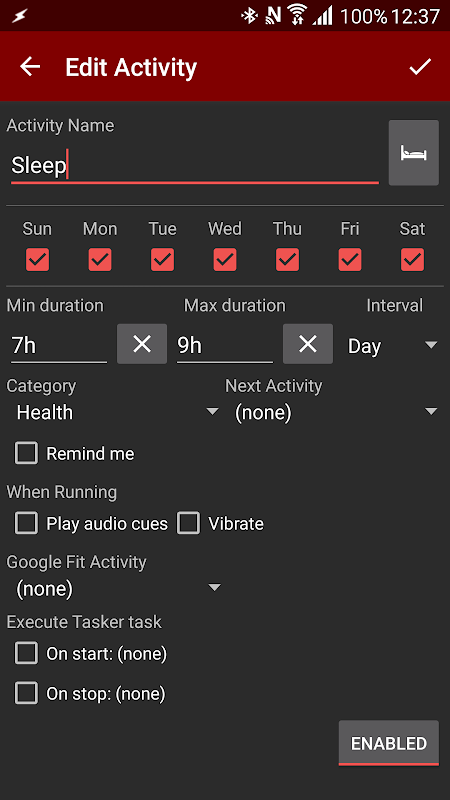This screenshot has height=800, width=450.
Task: Enable the Remind me checkbox
Action: pos(27,453)
